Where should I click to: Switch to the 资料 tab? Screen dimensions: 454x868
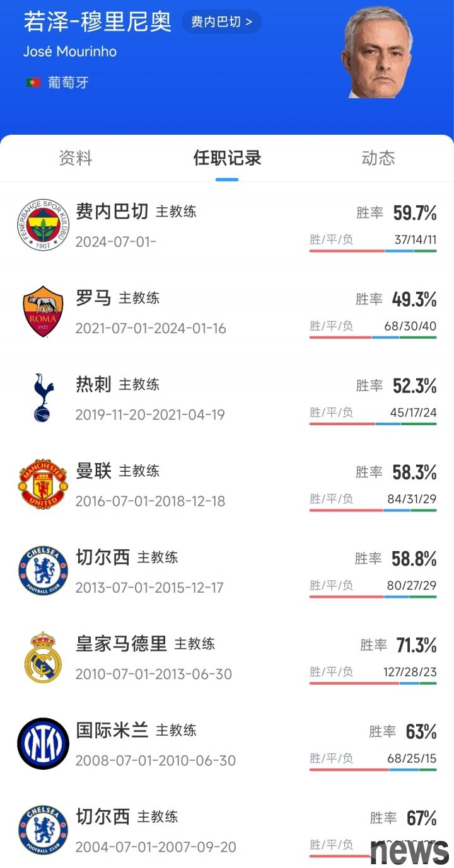tap(76, 158)
